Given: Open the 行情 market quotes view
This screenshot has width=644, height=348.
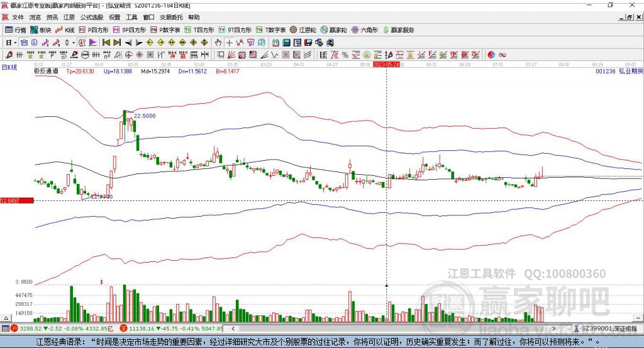Looking at the screenshot, I should [x=15, y=30].
